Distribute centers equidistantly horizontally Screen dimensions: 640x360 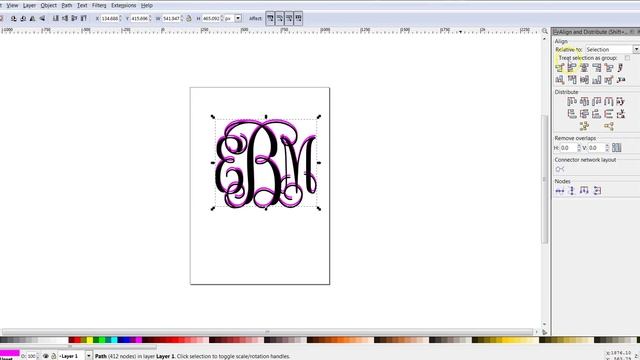point(584,101)
